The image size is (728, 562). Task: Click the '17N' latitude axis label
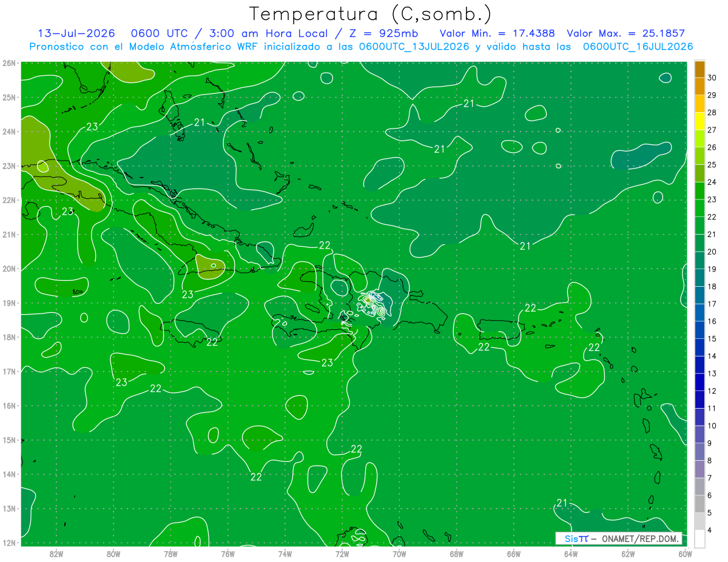point(9,372)
